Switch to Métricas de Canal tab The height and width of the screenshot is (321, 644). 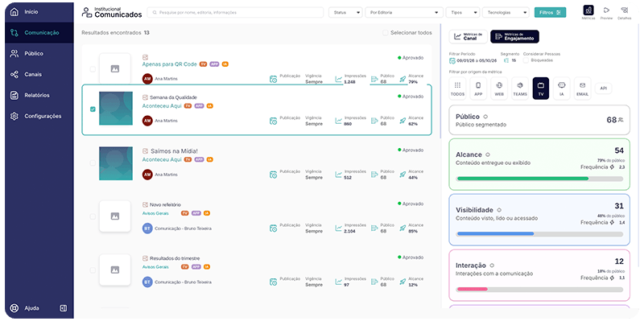click(469, 36)
